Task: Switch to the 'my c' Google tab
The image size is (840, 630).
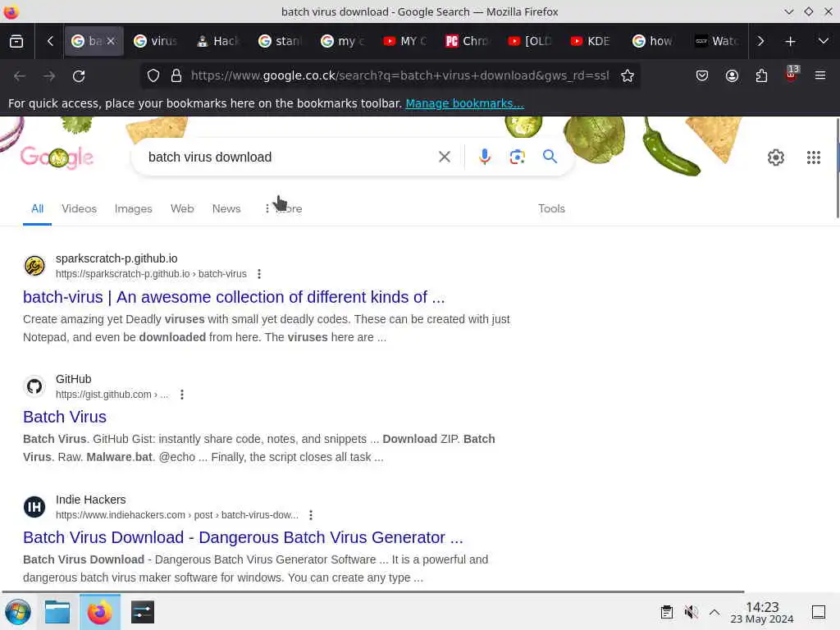Action: 343,41
